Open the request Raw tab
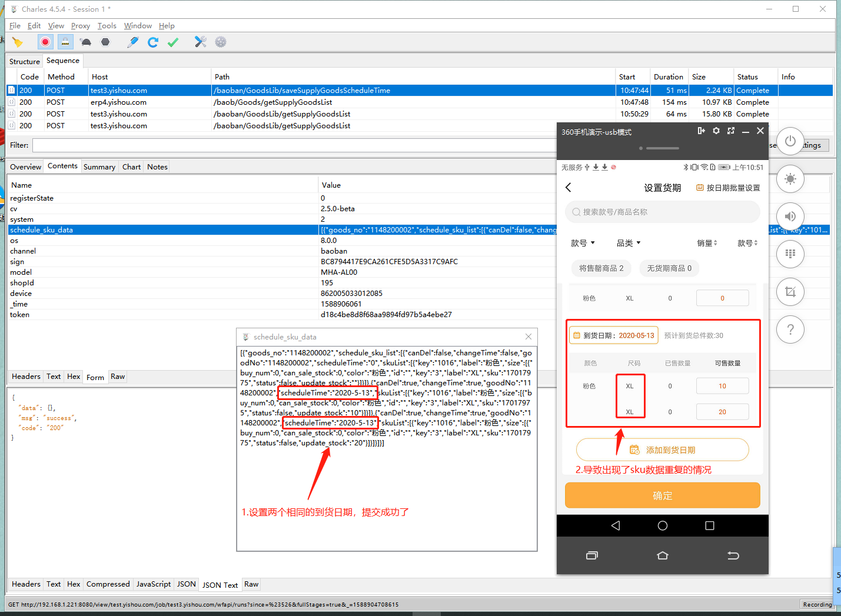Image resolution: width=841 pixels, height=616 pixels. point(118,377)
